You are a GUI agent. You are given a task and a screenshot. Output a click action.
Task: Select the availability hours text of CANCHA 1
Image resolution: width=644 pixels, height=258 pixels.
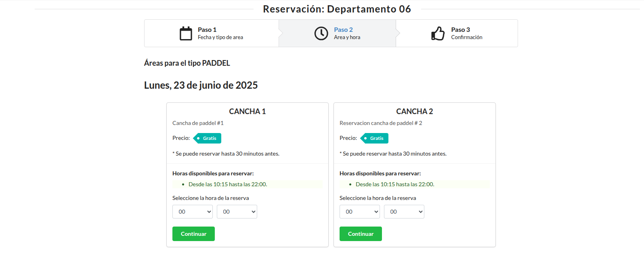pyautogui.click(x=229, y=184)
